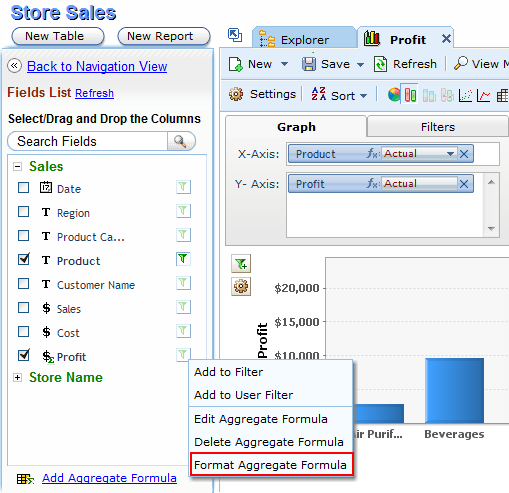
Task: Open the Add Aggregate Formula link
Action: [109, 478]
